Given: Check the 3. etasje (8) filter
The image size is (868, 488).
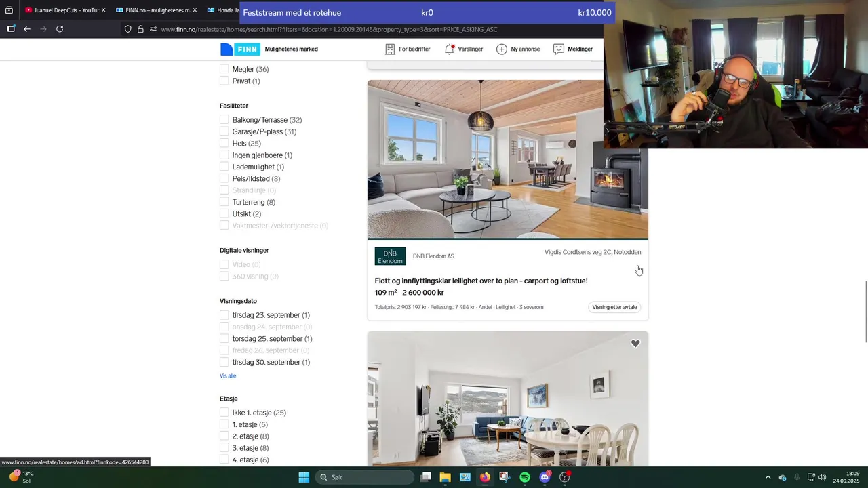Looking at the screenshot, I should [x=224, y=448].
